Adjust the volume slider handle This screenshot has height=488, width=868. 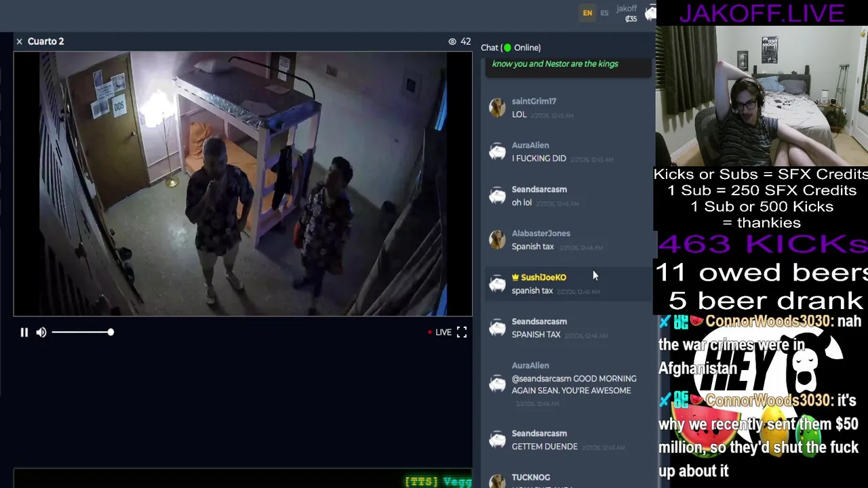pos(111,332)
